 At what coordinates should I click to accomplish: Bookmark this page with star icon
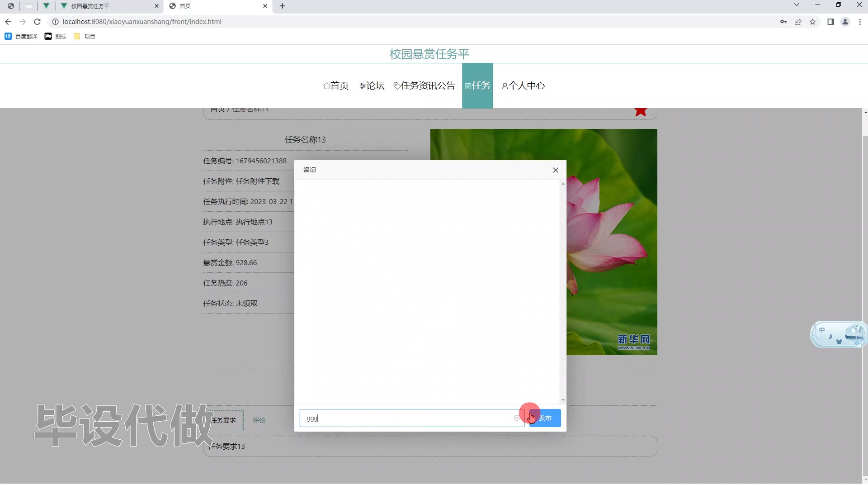coord(812,22)
